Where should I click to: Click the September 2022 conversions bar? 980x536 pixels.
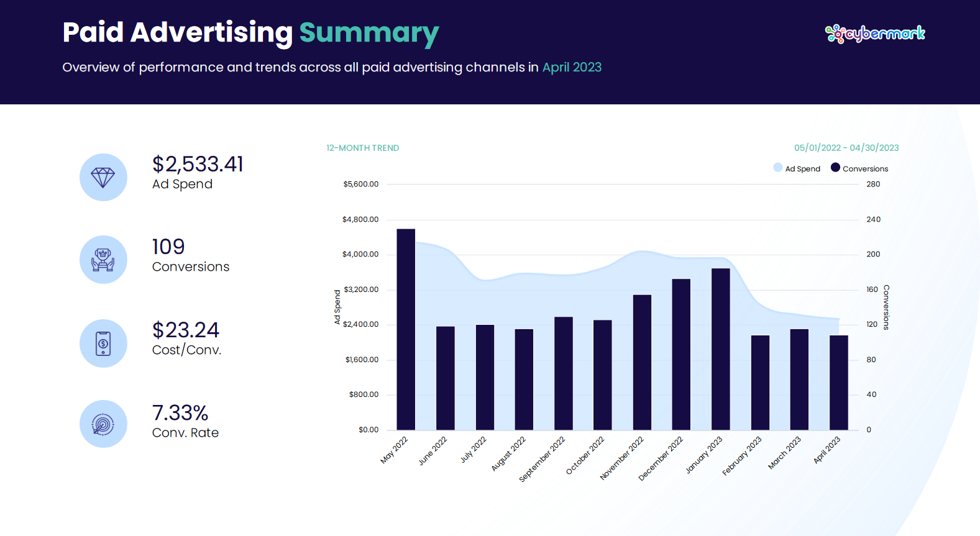(x=564, y=373)
